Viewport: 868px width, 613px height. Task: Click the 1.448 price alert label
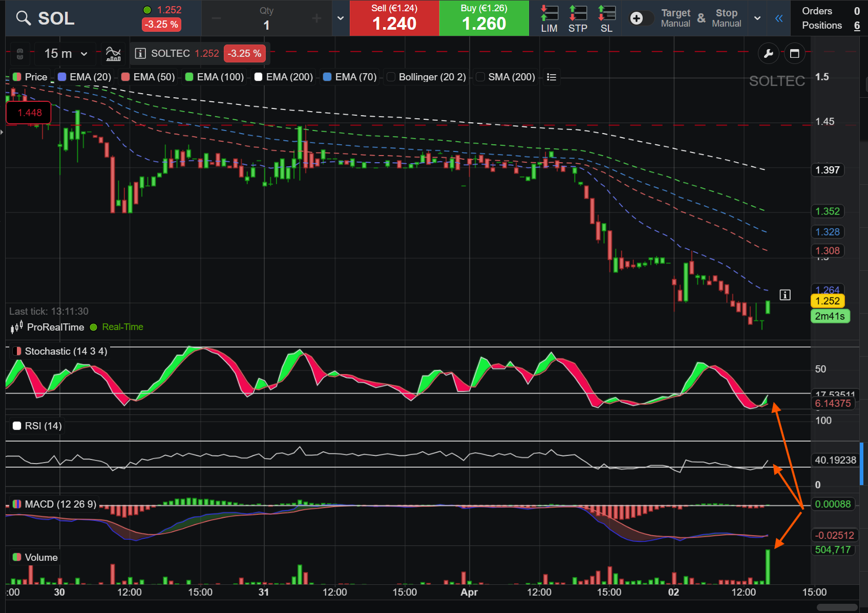(29, 113)
